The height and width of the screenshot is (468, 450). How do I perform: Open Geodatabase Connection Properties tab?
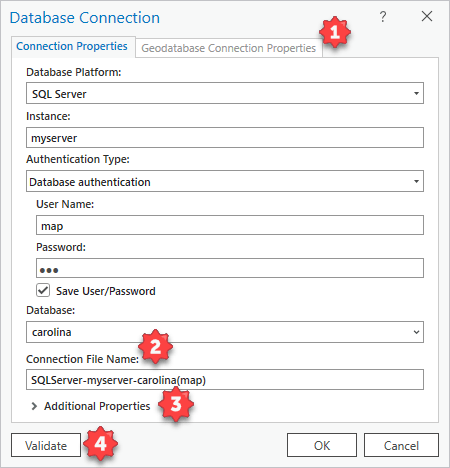229,48
